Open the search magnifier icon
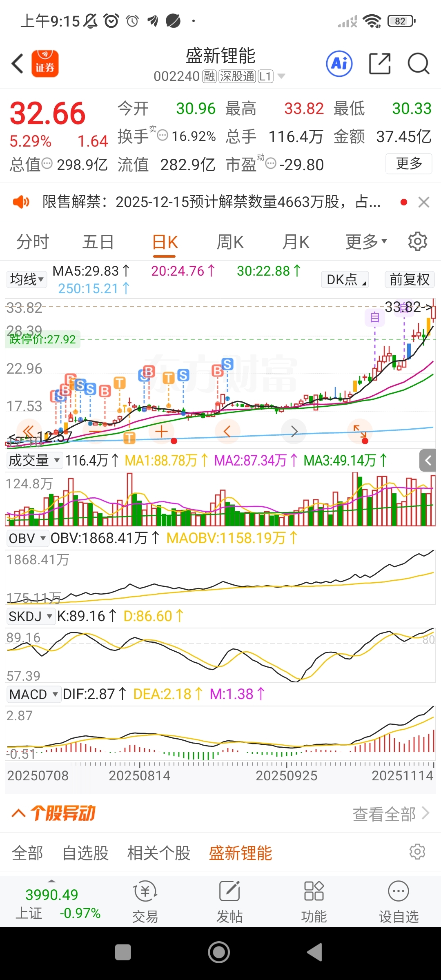 pos(419,64)
